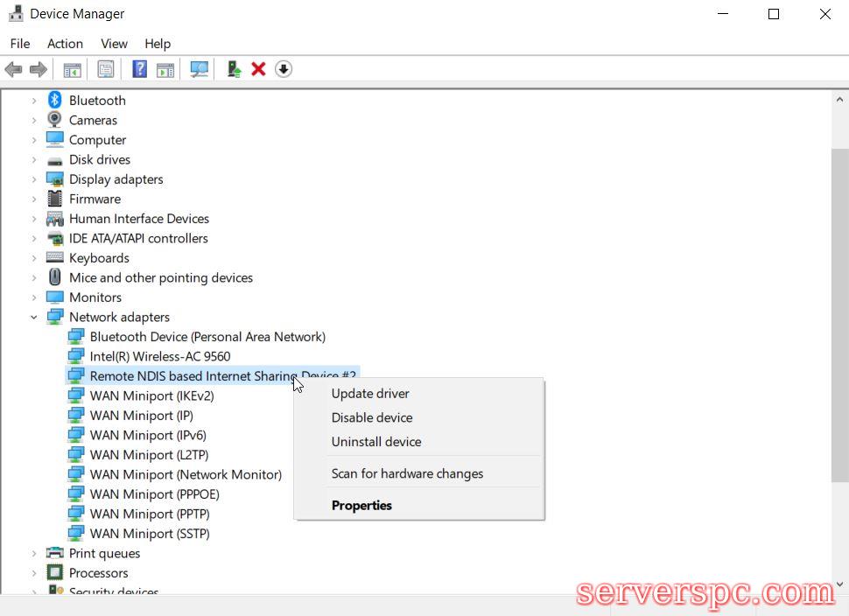Select Intel(R) Wireless-AC 9560 adapter
This screenshot has height=616, width=849.
[x=160, y=356]
